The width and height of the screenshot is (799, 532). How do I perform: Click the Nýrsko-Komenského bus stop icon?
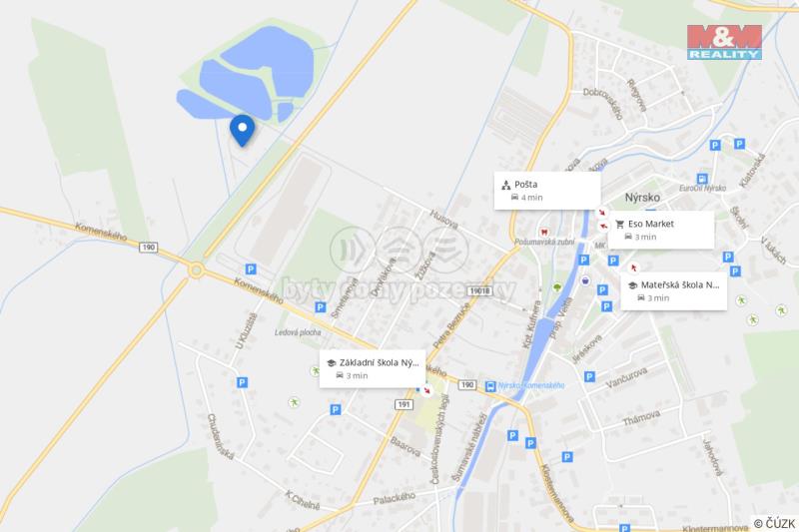tap(490, 386)
